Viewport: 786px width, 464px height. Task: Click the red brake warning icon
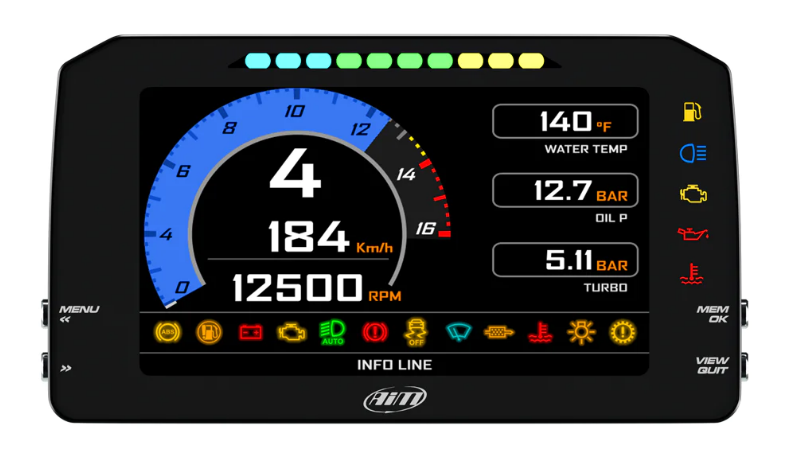coord(374,331)
